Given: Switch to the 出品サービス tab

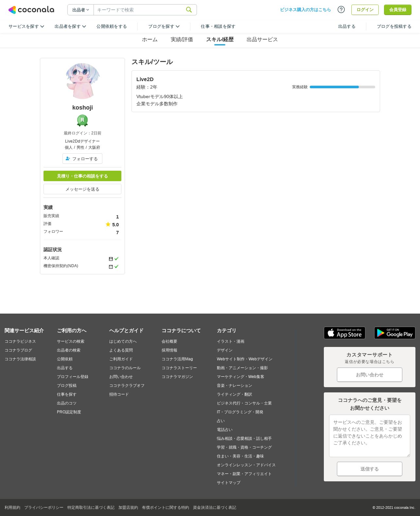Looking at the screenshot, I should [x=262, y=40].
